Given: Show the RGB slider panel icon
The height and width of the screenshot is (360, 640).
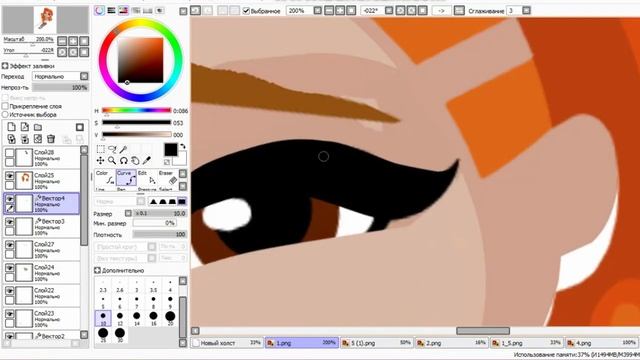Looking at the screenshot, I should tap(111, 11).
